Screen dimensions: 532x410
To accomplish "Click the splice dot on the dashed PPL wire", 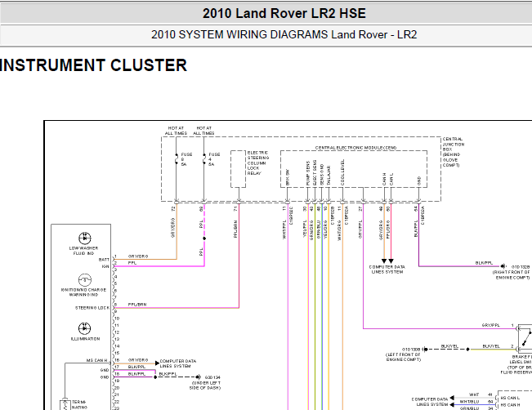I will coord(204,238).
